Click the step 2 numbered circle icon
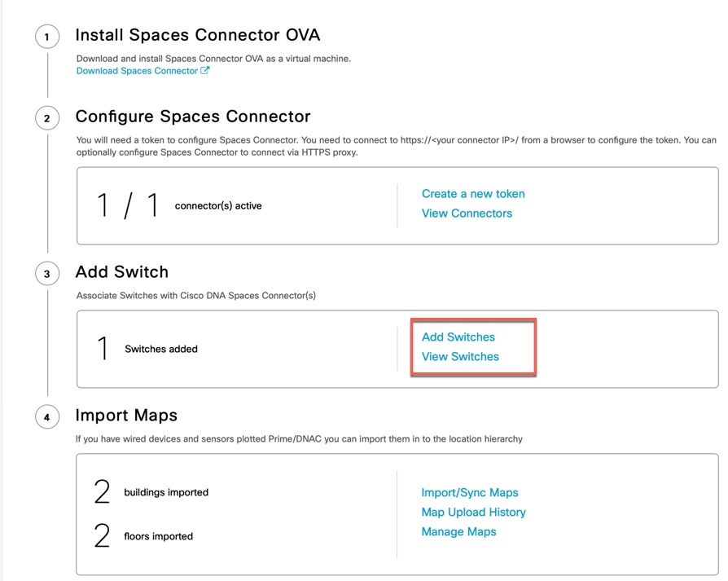 coord(46,118)
